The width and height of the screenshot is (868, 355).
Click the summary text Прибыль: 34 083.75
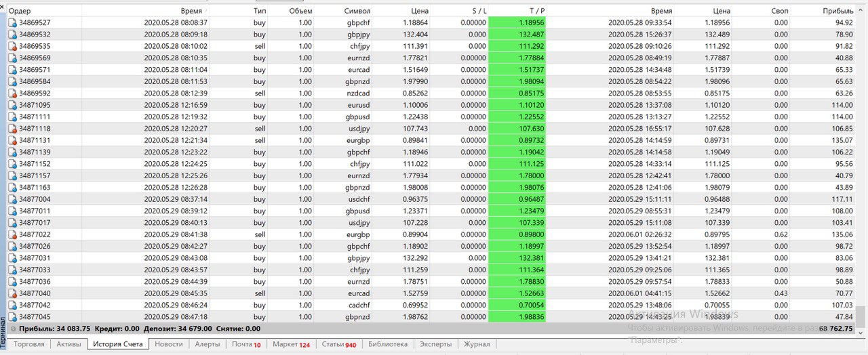[x=56, y=329]
